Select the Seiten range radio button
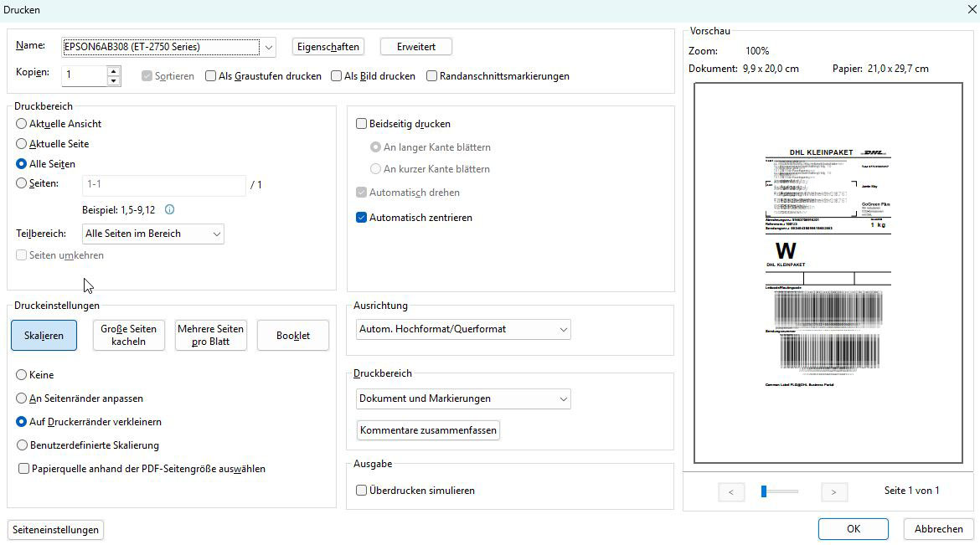This screenshot has width=980, height=545. pos(21,183)
